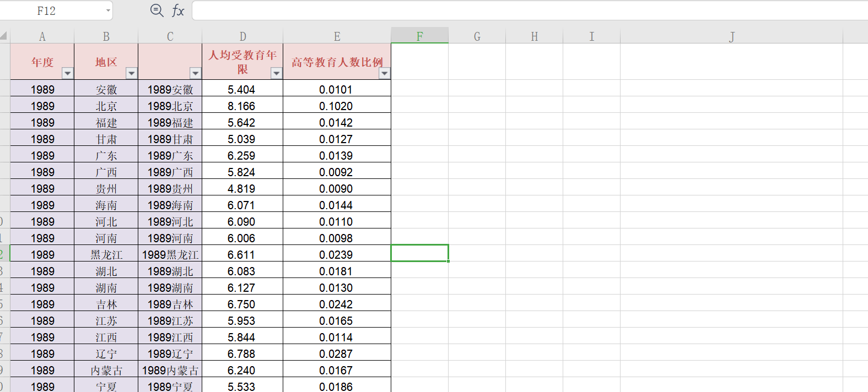Select the cell with value 6.127
Image resolution: width=868 pixels, height=392 pixels.
242,287
